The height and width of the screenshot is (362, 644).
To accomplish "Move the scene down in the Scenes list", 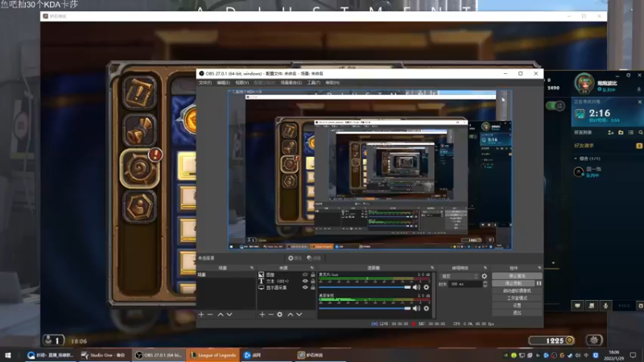I will tap(229, 315).
